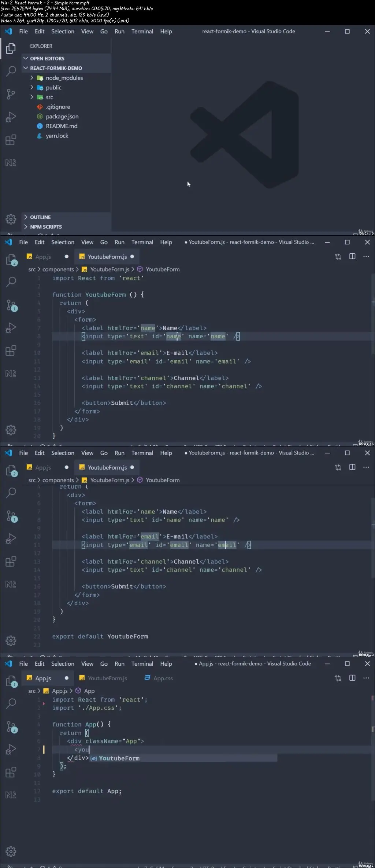Expand the node_modules folder chevron
This screenshot has width=375, height=868.
[32, 78]
